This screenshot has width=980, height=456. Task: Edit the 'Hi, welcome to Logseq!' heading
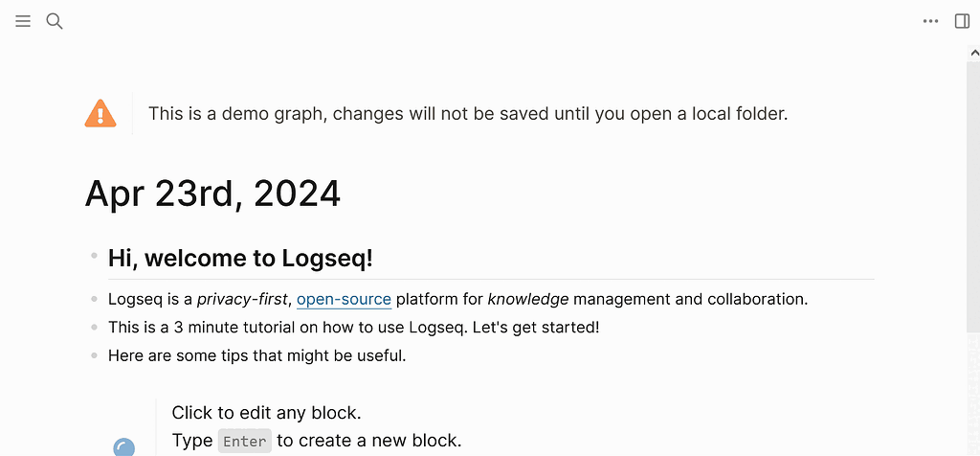coord(240,258)
